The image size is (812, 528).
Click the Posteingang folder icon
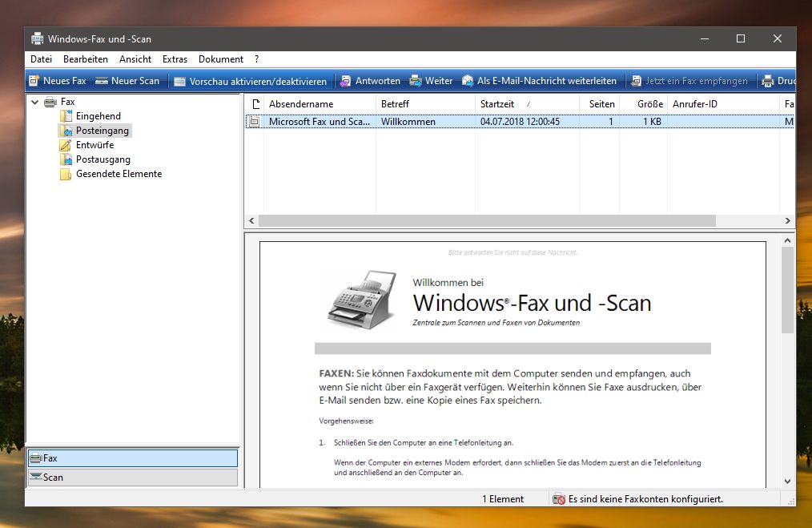click(x=66, y=131)
